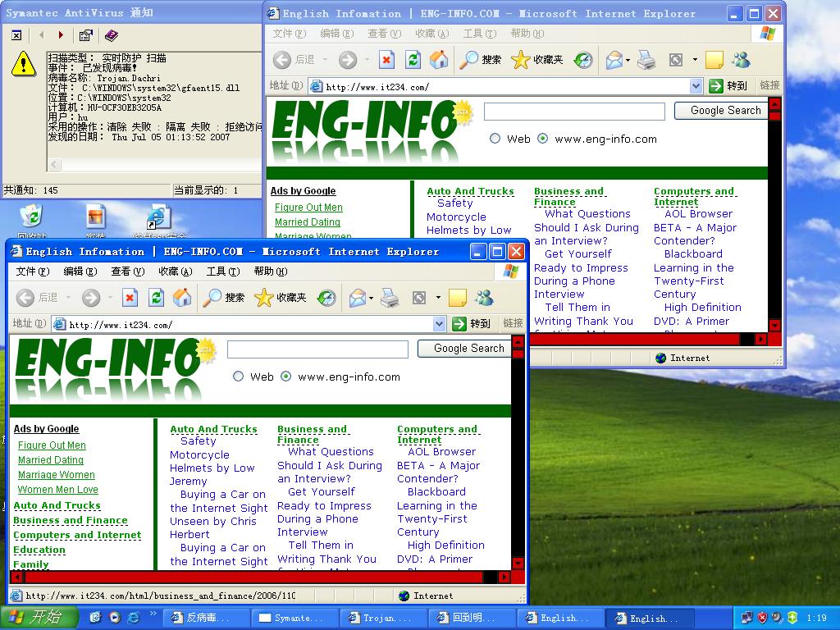Select Web radio button in back IE page

tap(495, 139)
